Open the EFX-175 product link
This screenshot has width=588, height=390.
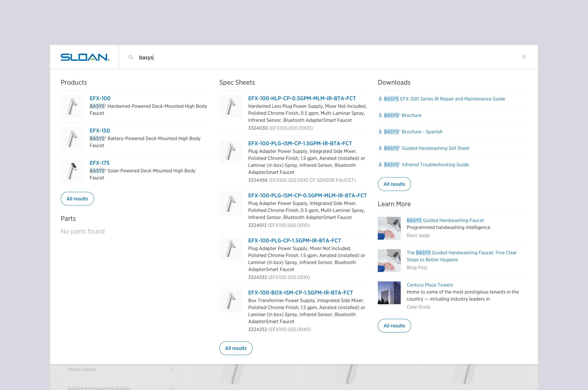click(99, 163)
